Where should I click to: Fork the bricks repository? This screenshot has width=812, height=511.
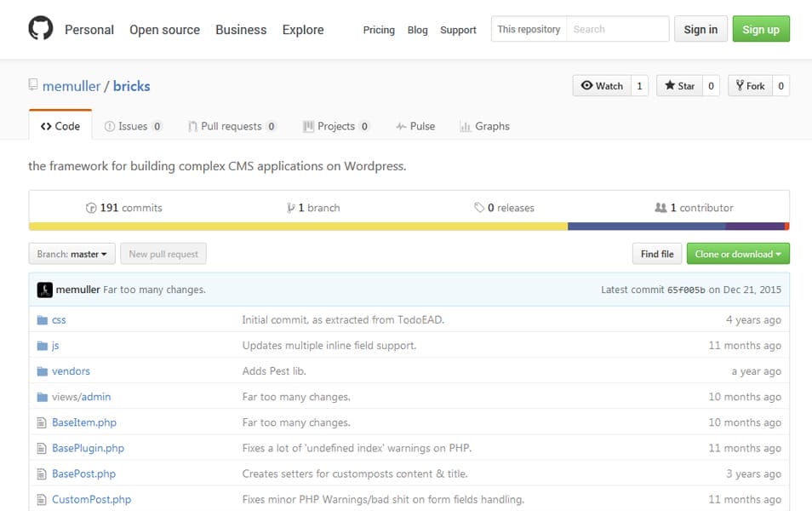coord(751,85)
